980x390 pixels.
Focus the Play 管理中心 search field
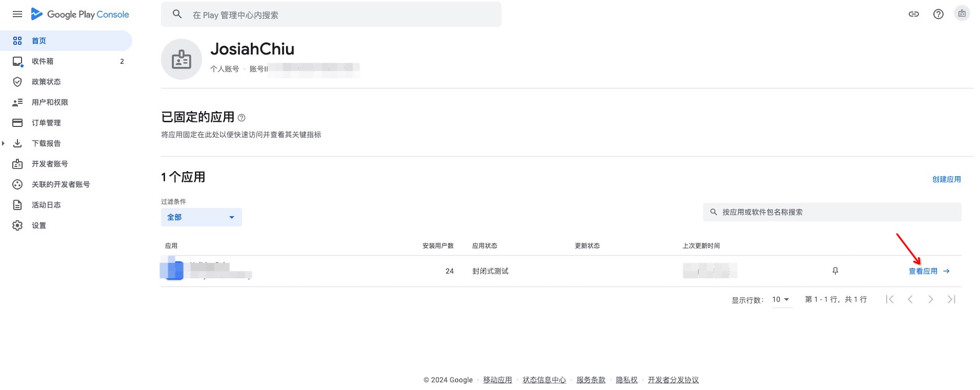coord(331,15)
